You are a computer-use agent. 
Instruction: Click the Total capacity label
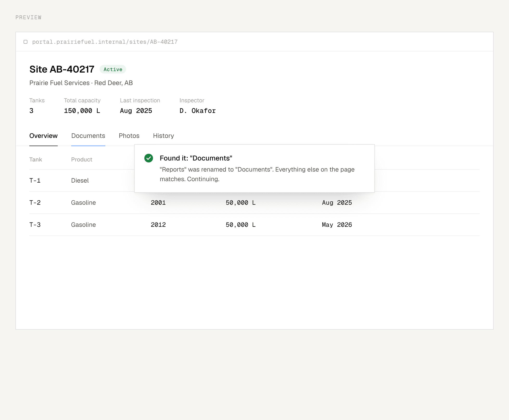pyautogui.click(x=82, y=100)
